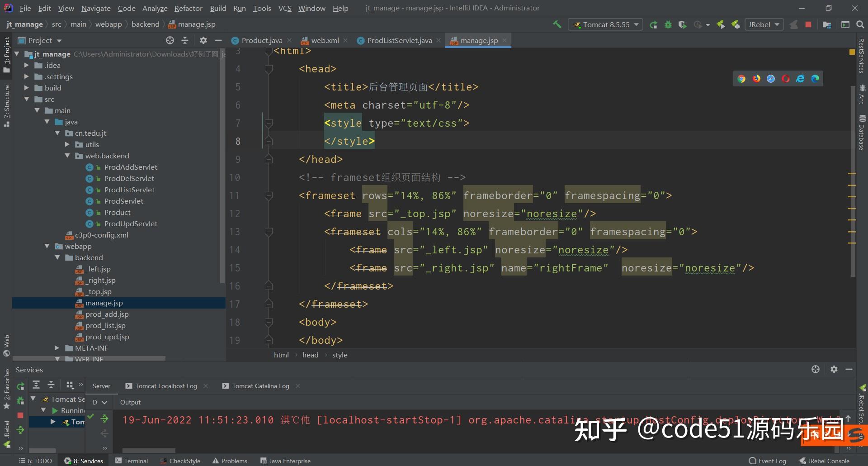Screen dimensions: 868x466
Task: Click the Project tree horizontal scrollbar
Action: point(88,358)
